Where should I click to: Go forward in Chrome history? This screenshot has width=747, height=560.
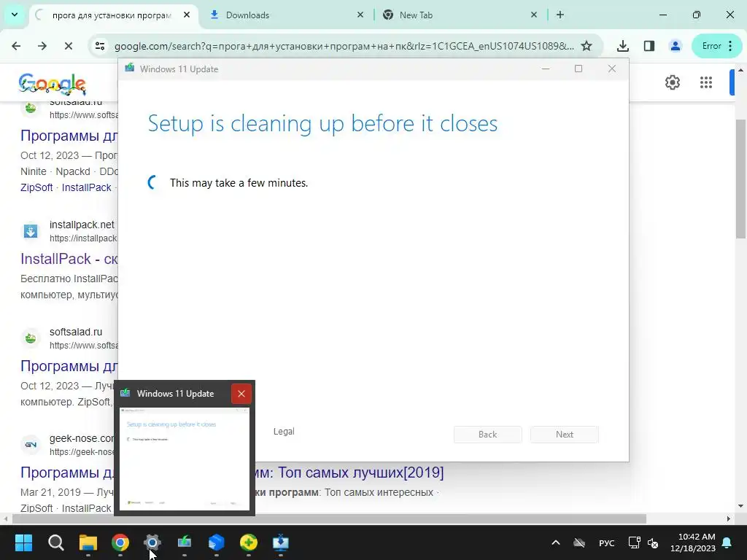pyautogui.click(x=42, y=46)
